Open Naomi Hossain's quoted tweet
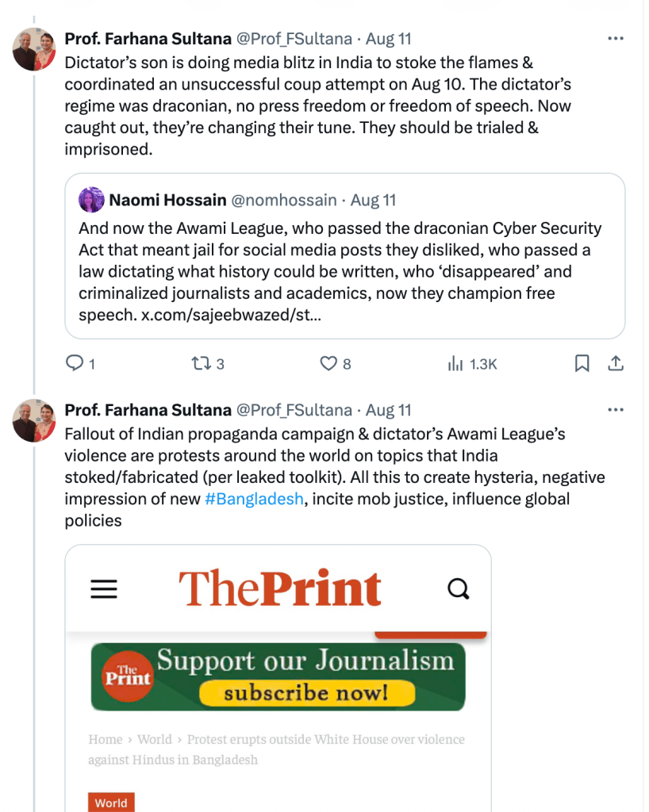The width and height of the screenshot is (649, 812). (344, 262)
